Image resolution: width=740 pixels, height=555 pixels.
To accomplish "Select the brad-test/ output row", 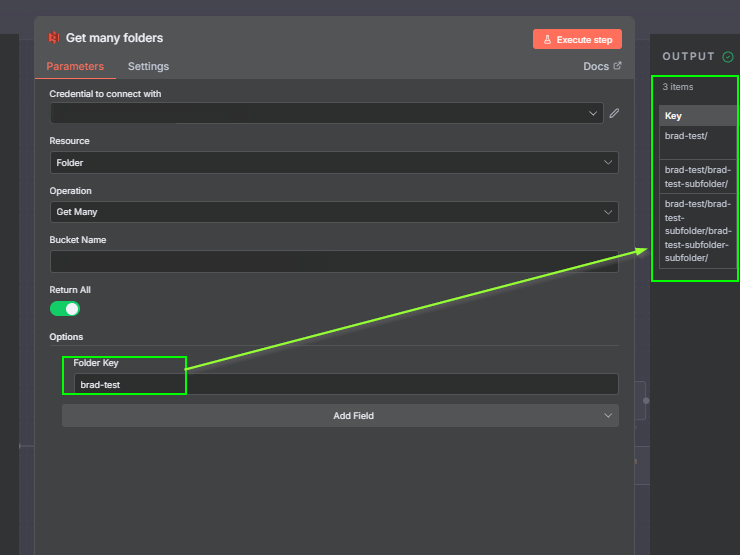I will tap(686, 136).
